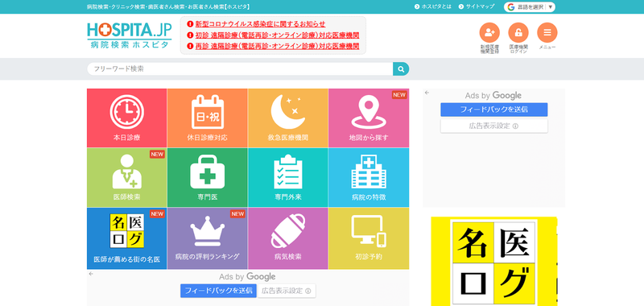Open the メニュー hamburger icon
The width and height of the screenshot is (644, 306).
click(x=547, y=32)
